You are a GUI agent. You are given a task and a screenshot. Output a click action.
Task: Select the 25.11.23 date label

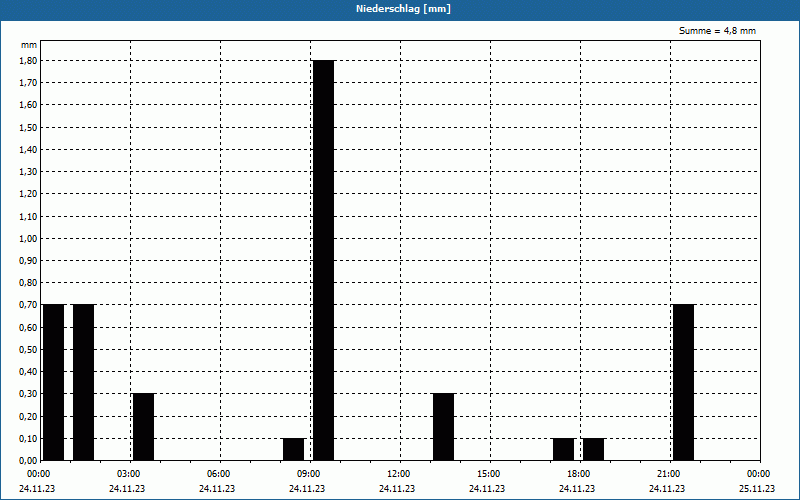pyautogui.click(x=757, y=489)
